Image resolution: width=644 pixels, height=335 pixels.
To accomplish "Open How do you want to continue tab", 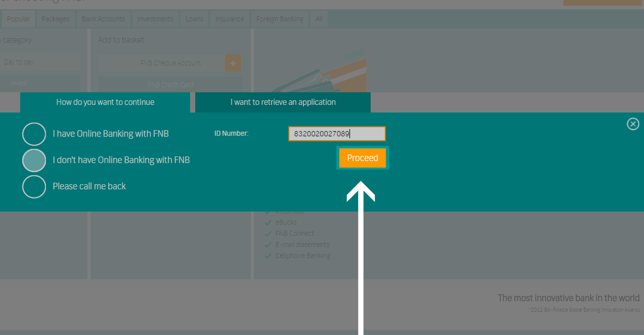I will (105, 102).
